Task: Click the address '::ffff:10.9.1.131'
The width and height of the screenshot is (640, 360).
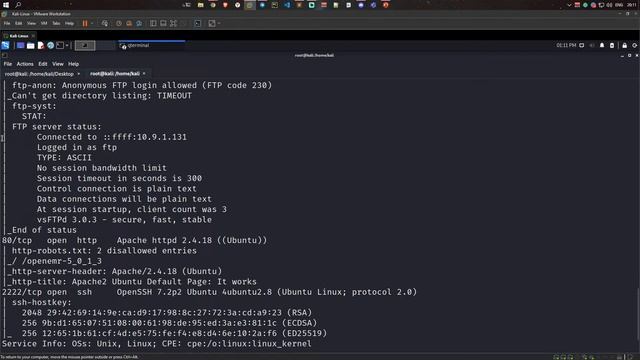Action: pyautogui.click(x=145, y=137)
